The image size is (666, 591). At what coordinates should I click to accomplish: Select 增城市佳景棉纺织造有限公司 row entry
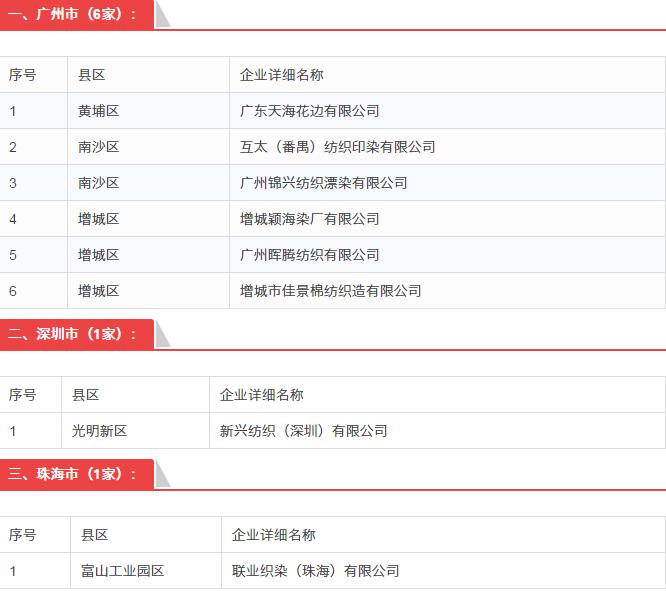(331, 291)
